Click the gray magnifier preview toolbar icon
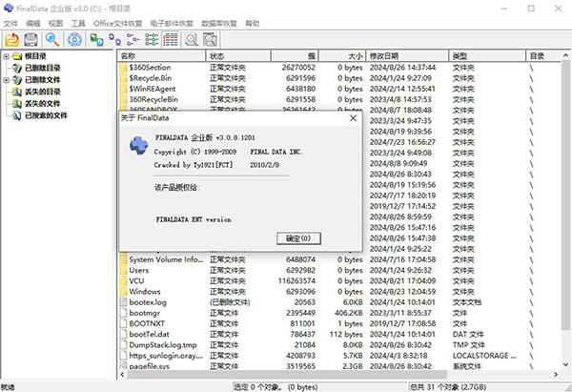Screen dimensions: 572x392 (192, 39)
